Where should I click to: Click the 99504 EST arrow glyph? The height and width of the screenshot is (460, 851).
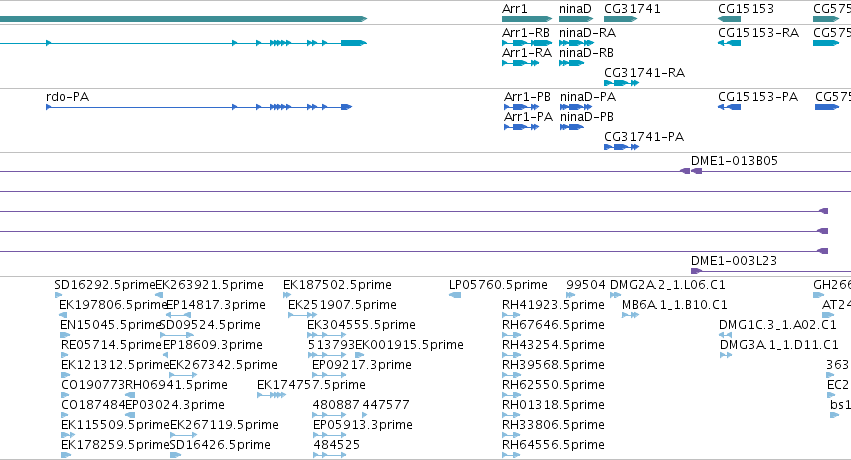point(570,295)
